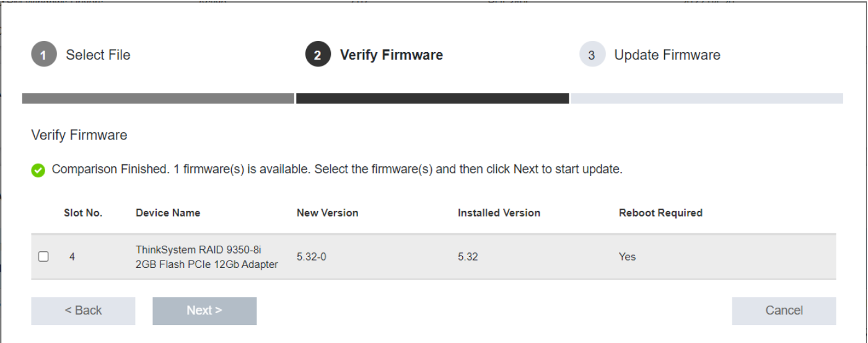
Task: Click the New Version column header
Action: [328, 213]
